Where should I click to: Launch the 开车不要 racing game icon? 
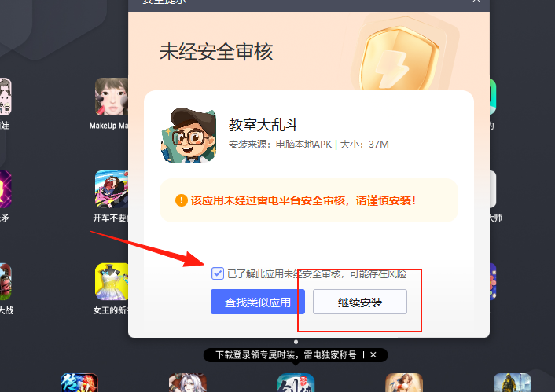pyautogui.click(x=112, y=189)
